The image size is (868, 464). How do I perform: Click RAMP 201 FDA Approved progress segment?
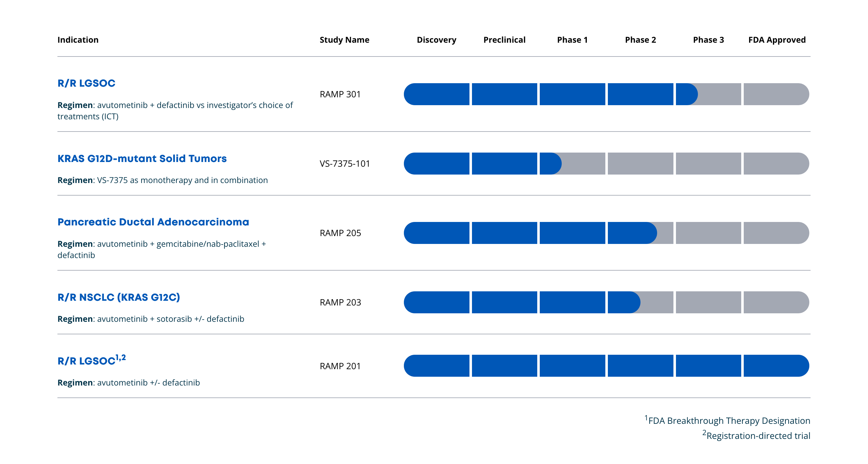[x=776, y=365]
